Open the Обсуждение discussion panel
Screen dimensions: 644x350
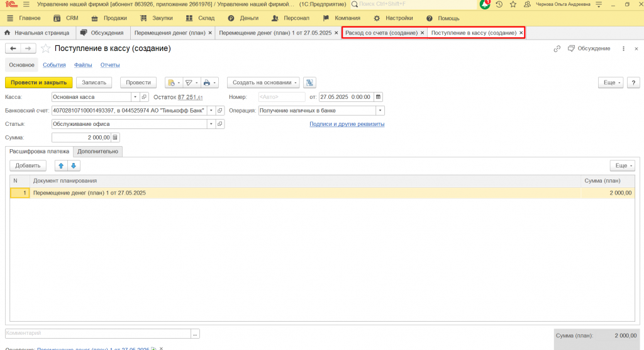(589, 48)
